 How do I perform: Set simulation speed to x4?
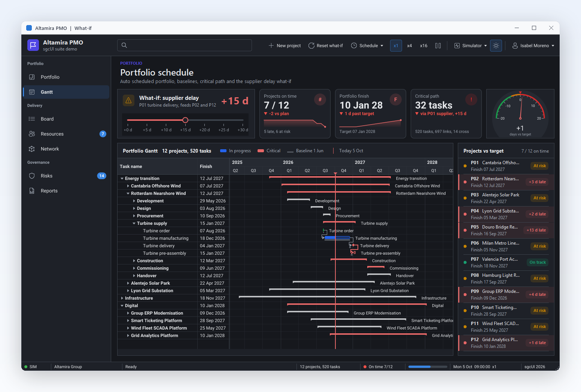click(x=410, y=46)
